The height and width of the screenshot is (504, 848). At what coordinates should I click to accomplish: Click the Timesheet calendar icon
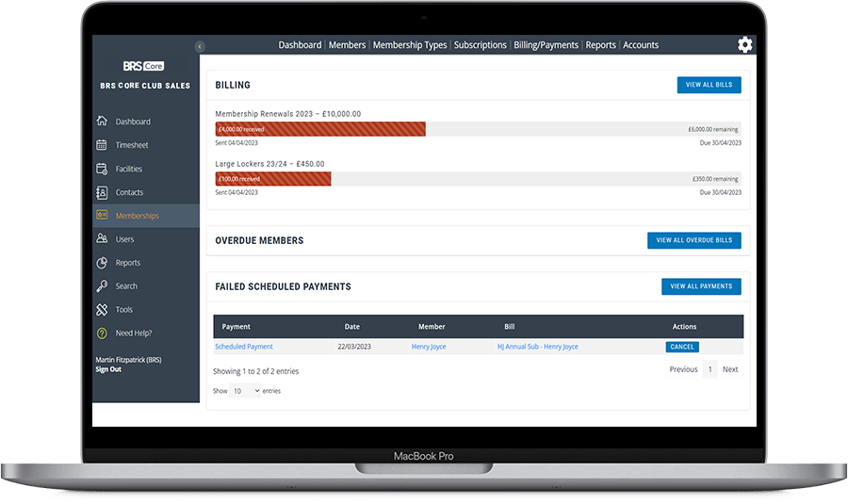[102, 145]
